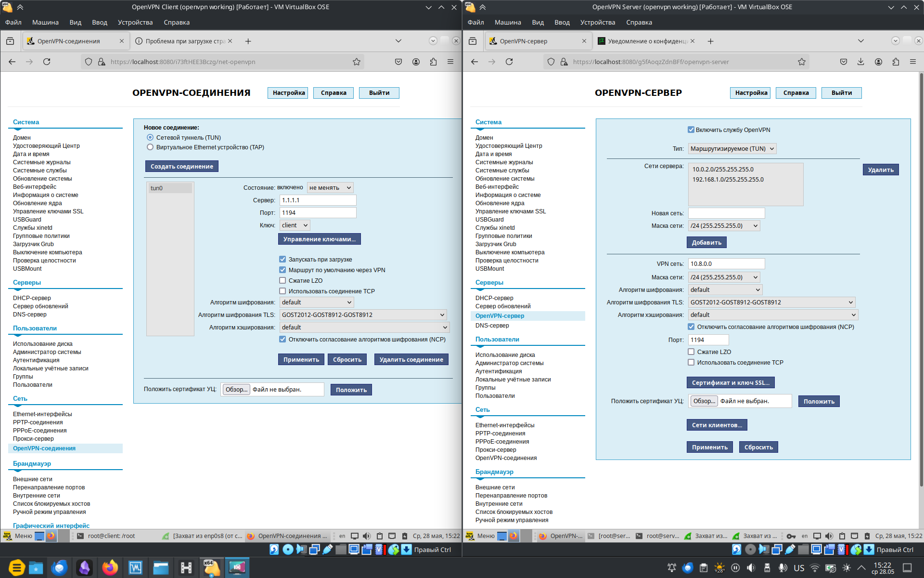Reload page in OpenVPN Client browser
924x578 pixels.
click(47, 62)
